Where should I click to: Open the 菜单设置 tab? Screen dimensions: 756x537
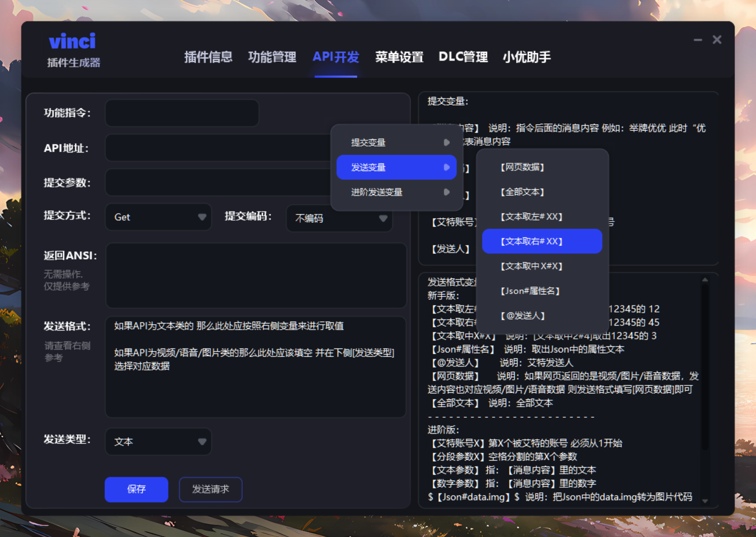(399, 57)
